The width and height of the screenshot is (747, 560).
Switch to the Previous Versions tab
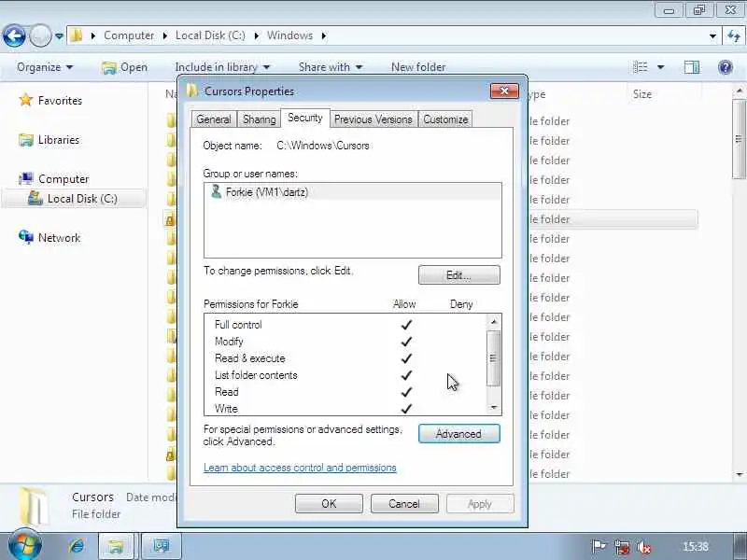pos(373,119)
